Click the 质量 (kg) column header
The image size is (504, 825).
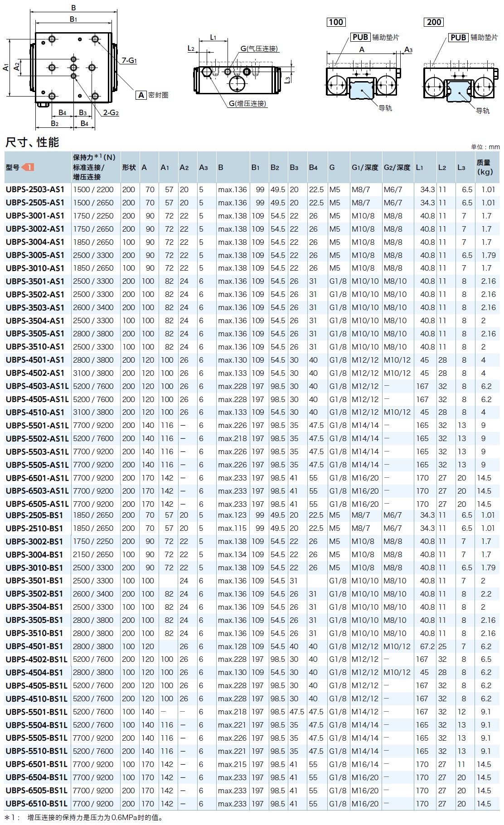coord(484,167)
